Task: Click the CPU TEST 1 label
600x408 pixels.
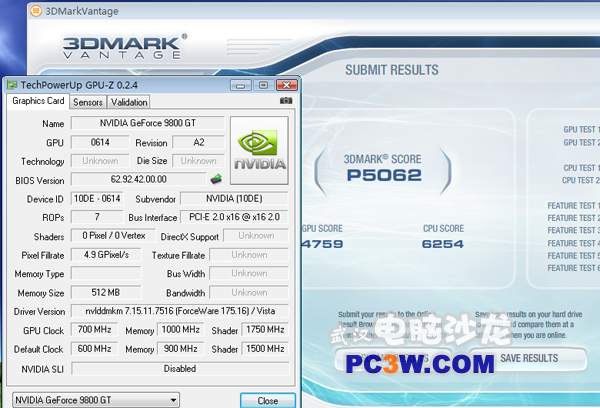Action: point(581,168)
